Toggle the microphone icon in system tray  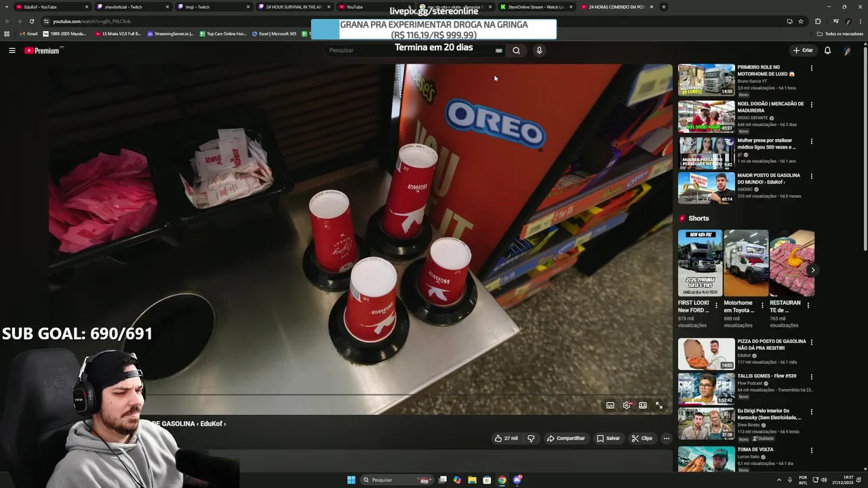[790, 480]
